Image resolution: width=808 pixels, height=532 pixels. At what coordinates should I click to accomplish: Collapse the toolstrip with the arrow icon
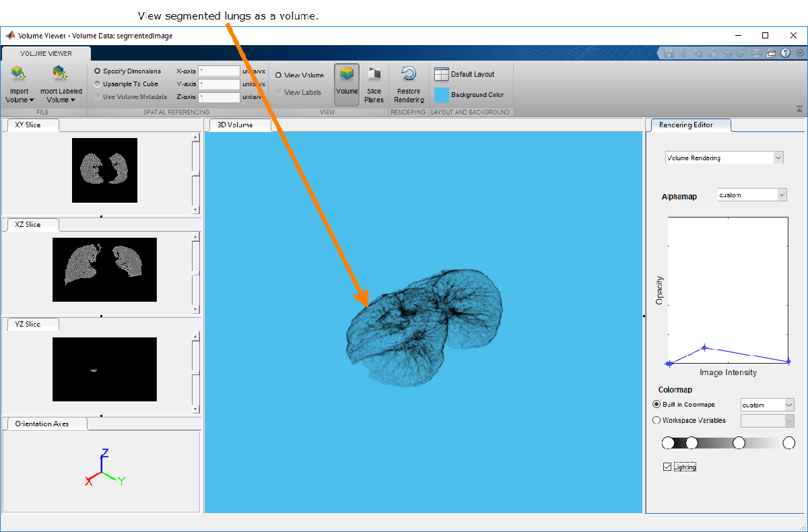[799, 108]
